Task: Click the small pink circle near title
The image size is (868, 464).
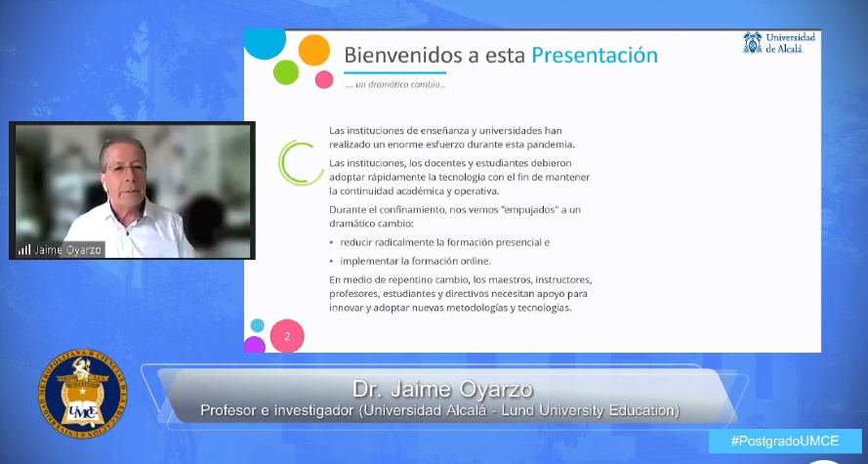Action: click(x=324, y=79)
